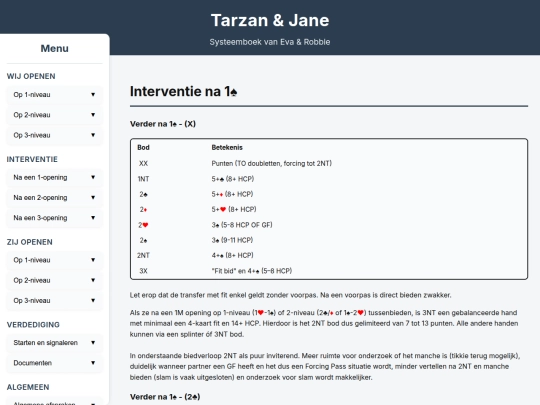Select the '1NT' bid cell
The width and height of the screenshot is (540, 405).
(143, 179)
